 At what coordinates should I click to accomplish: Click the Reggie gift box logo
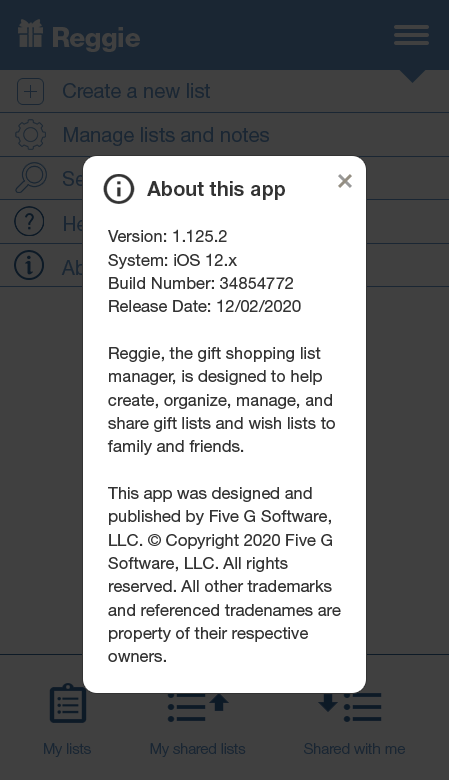(30, 34)
